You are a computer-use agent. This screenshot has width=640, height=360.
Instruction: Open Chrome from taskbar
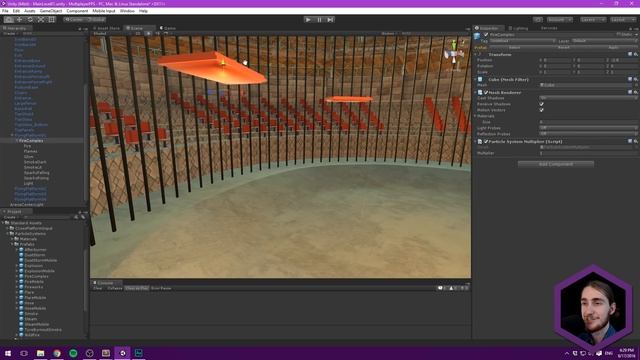pyautogui.click(x=57, y=353)
